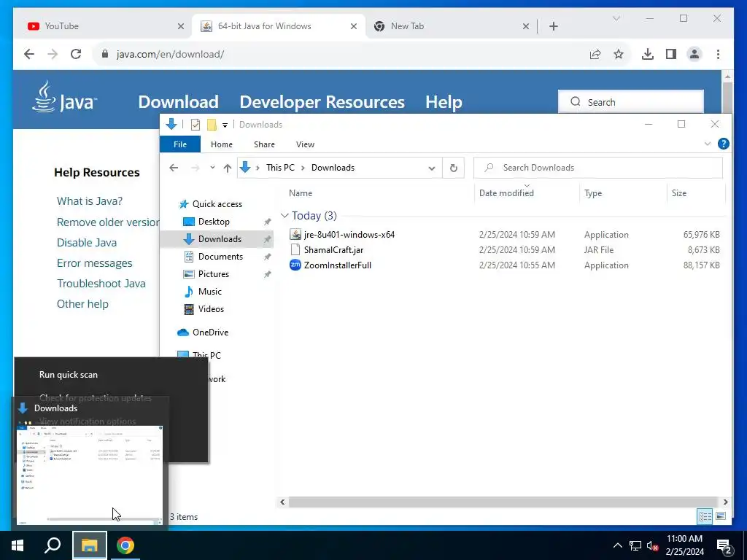This screenshot has width=747, height=560.
Task: Open File Explorer help question mark icon
Action: point(723,144)
